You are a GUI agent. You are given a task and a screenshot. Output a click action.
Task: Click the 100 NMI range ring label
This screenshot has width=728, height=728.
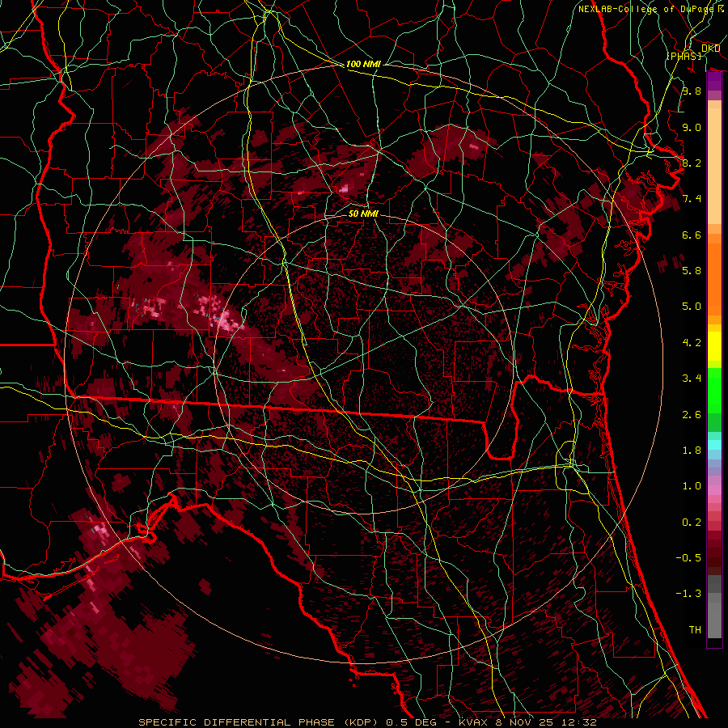[363, 64]
